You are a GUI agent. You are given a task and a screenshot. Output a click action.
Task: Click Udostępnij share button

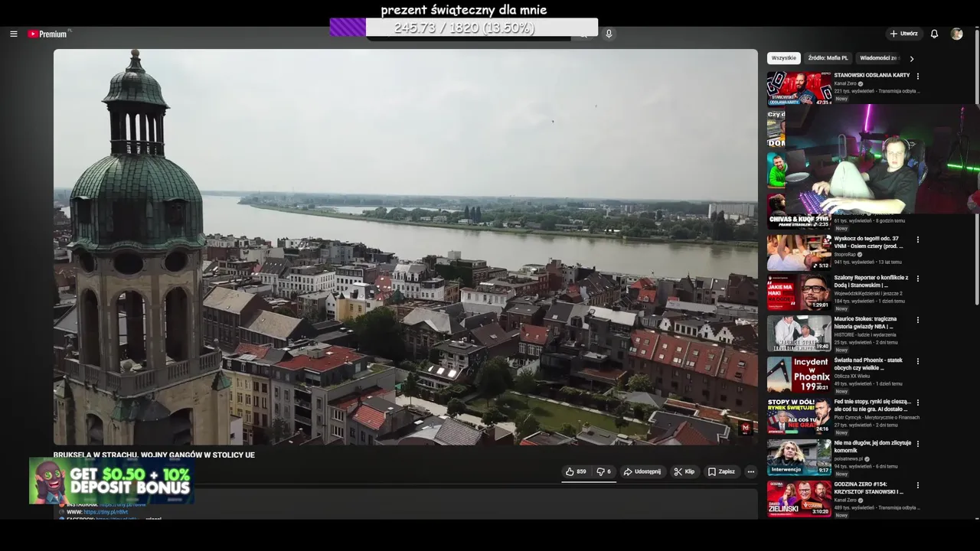(642, 471)
